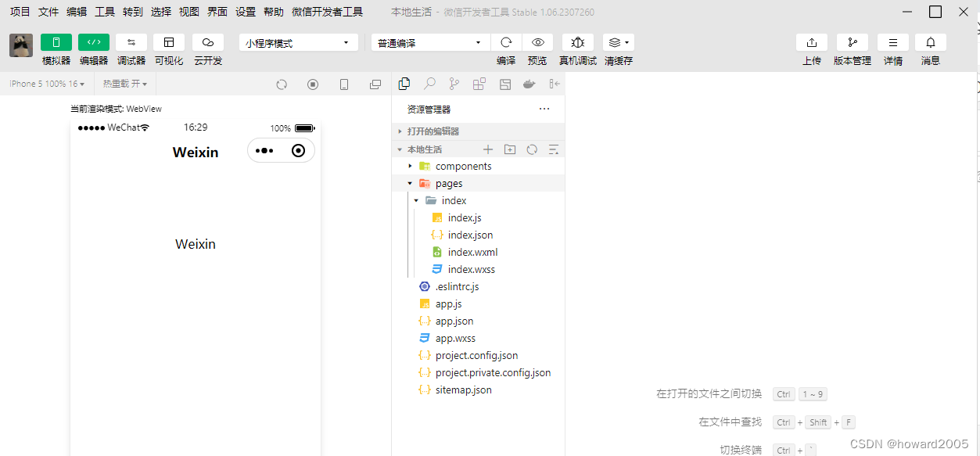This screenshot has height=456, width=980.
Task: Open the index.js file
Action: tap(478, 217)
